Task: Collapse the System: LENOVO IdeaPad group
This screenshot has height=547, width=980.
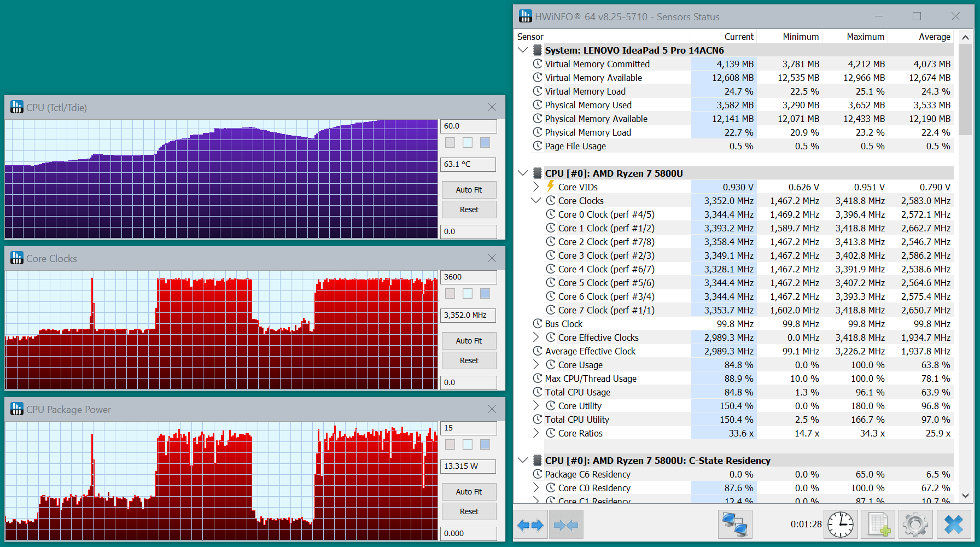Action: (523, 50)
